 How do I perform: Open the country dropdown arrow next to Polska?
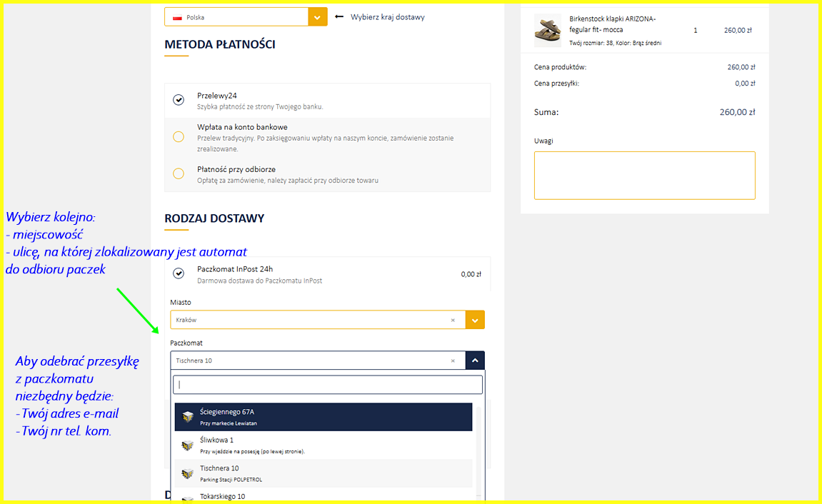318,16
